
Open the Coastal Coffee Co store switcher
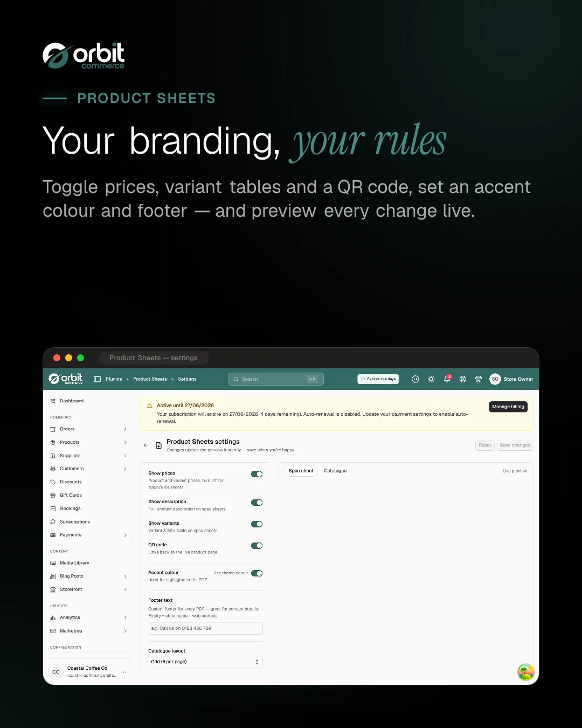pos(89,672)
